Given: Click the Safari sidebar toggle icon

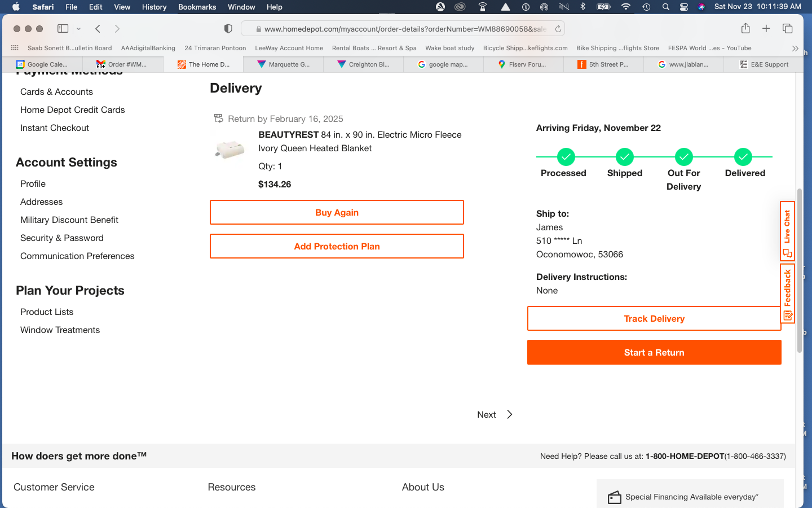Looking at the screenshot, I should (x=63, y=29).
